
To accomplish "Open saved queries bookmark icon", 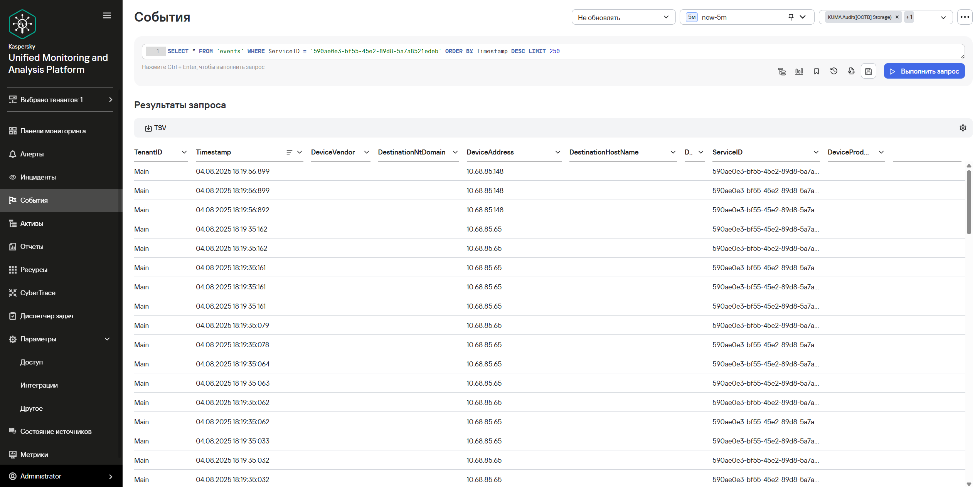I will tap(817, 71).
